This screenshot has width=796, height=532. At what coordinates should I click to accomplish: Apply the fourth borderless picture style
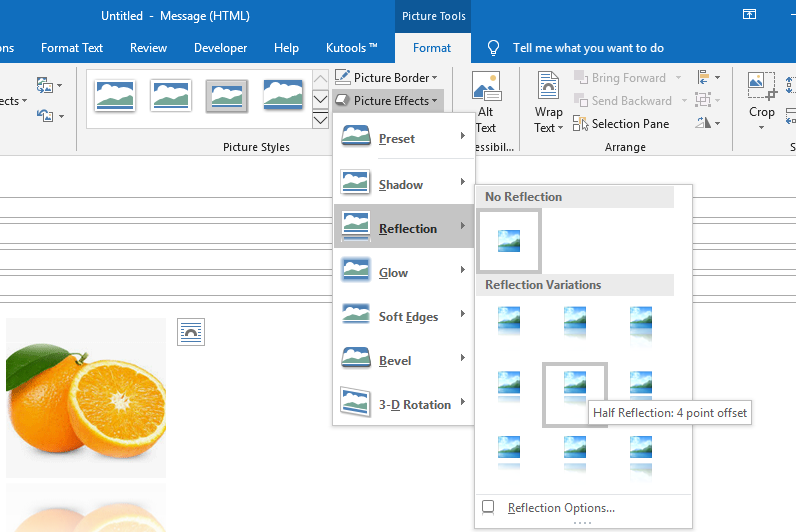click(x=283, y=94)
